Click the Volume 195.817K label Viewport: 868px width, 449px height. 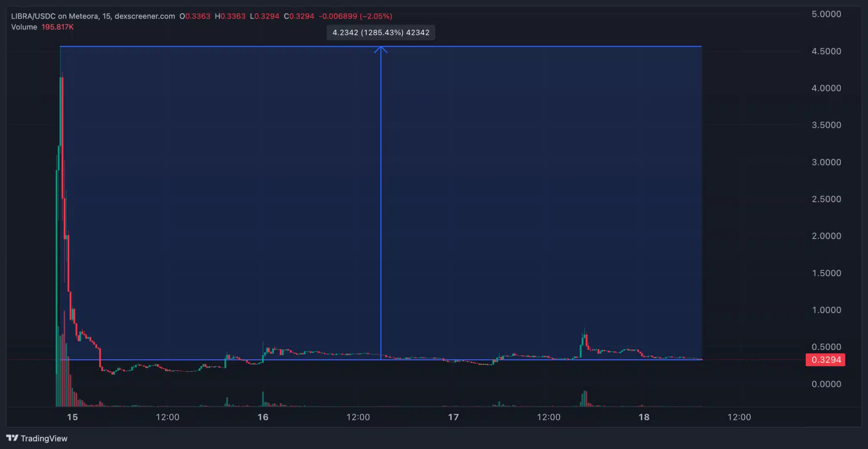point(42,27)
